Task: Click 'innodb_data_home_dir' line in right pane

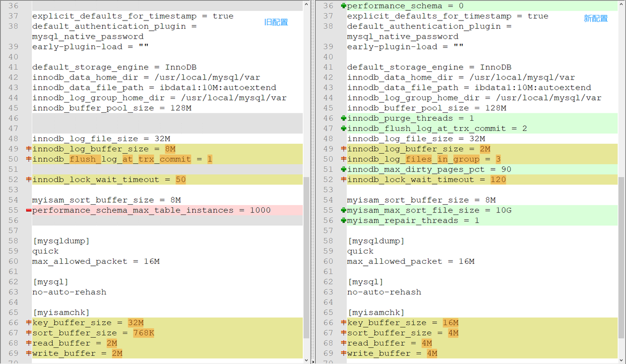Action: click(x=461, y=77)
